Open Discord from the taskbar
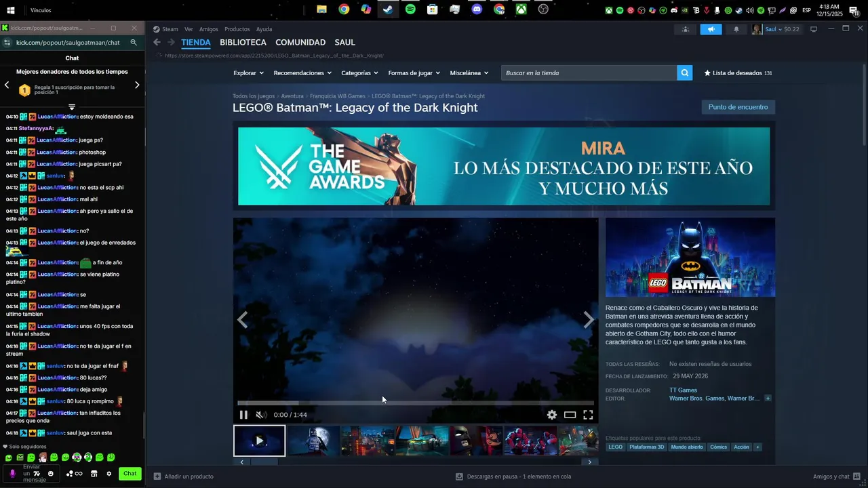868x488 pixels. (x=477, y=9)
